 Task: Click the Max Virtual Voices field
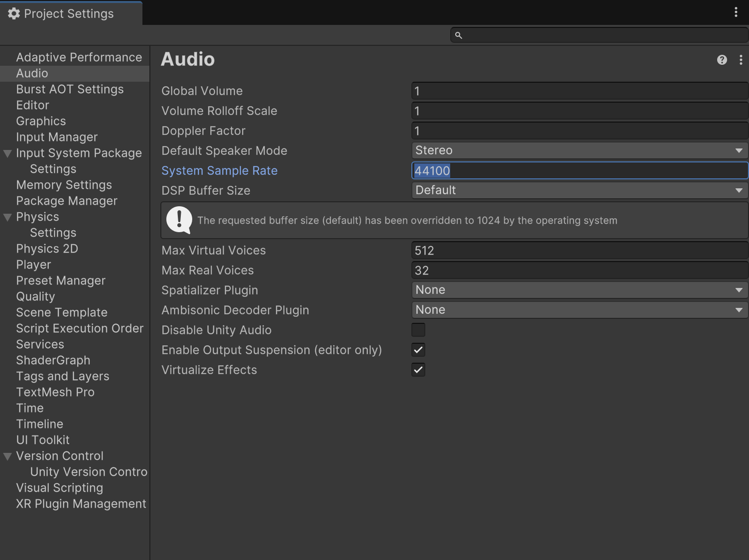[x=579, y=251]
